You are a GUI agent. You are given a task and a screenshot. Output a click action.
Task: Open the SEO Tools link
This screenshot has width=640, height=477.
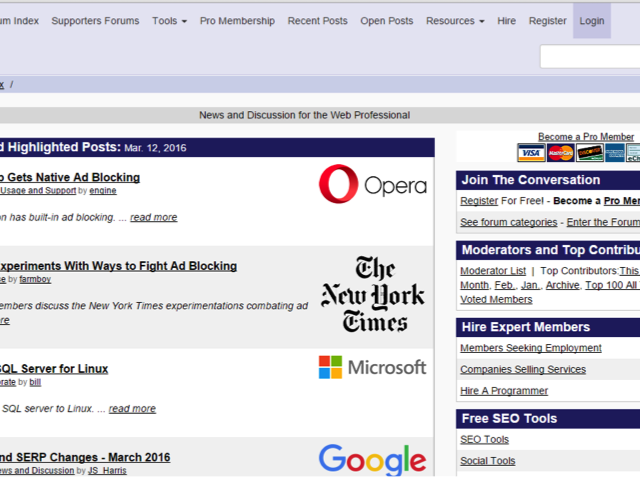[484, 439]
